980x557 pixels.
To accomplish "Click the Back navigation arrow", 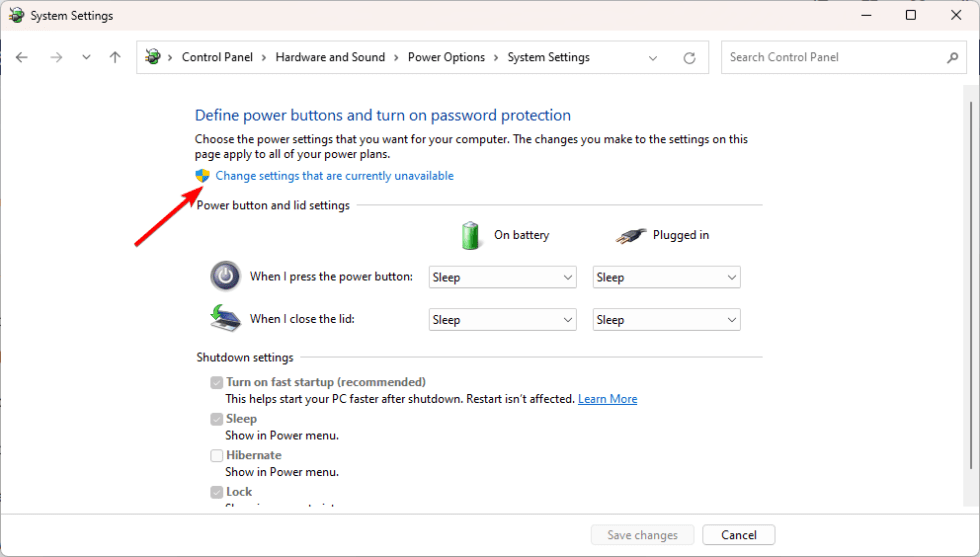I will click(22, 58).
